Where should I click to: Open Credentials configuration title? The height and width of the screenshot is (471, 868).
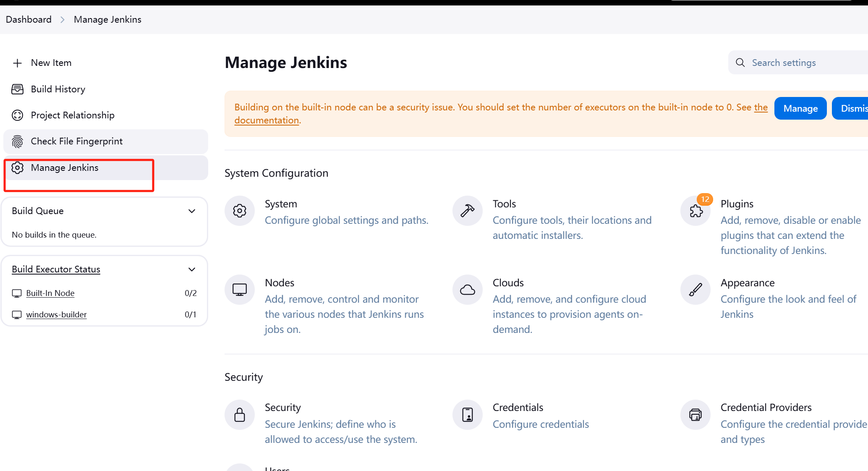[x=518, y=408]
